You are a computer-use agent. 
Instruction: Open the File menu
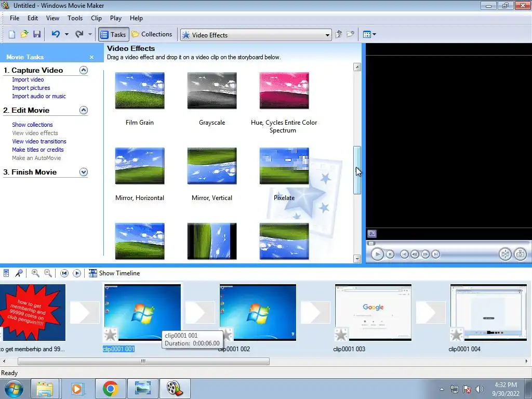(x=15, y=18)
